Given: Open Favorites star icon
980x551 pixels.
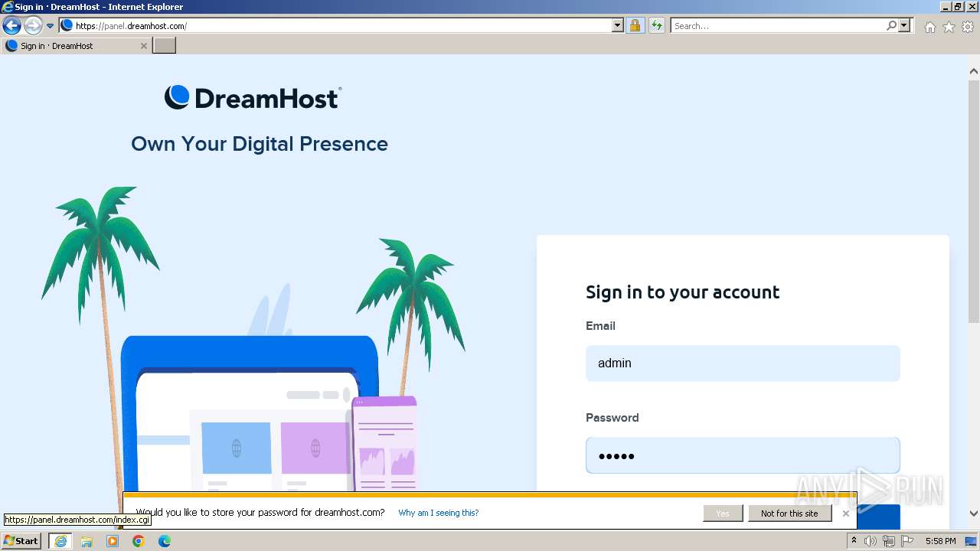Looking at the screenshot, I should click(x=949, y=27).
